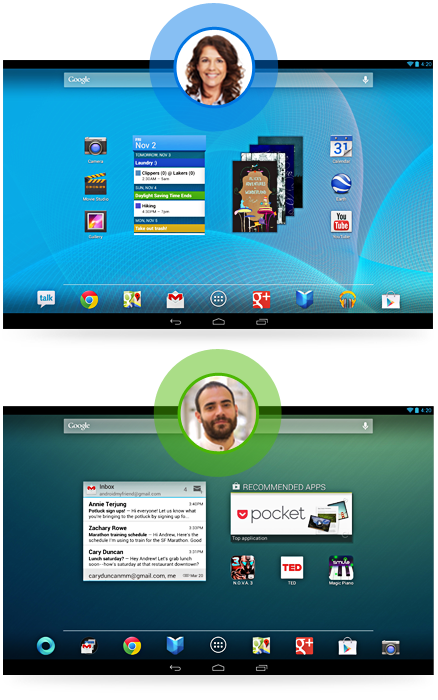
Task: Launch Chrome from the green tablet dock
Action: click(132, 646)
